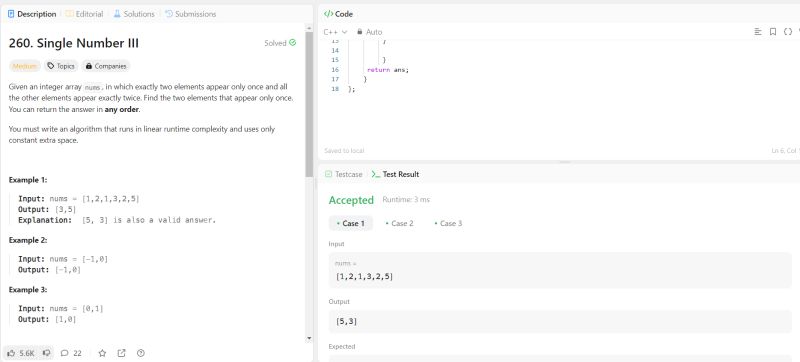Select Case 2 result

399,223
